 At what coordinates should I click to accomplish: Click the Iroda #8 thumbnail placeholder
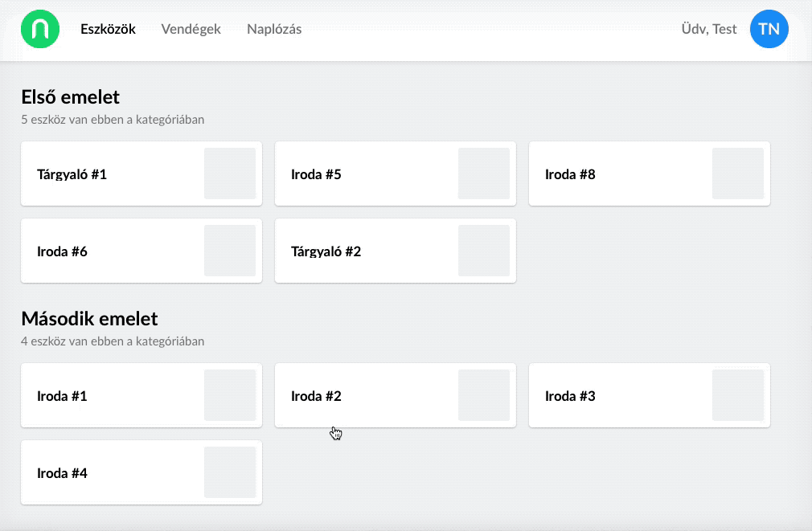tap(738, 174)
